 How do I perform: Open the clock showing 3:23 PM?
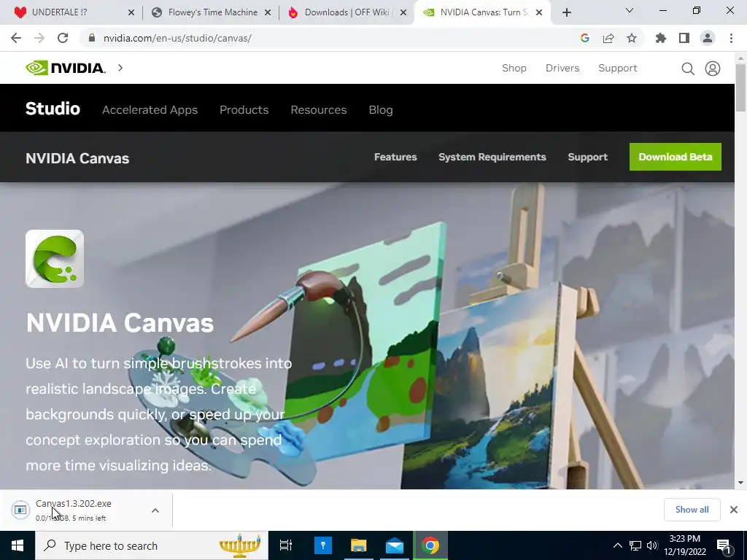tap(684, 545)
